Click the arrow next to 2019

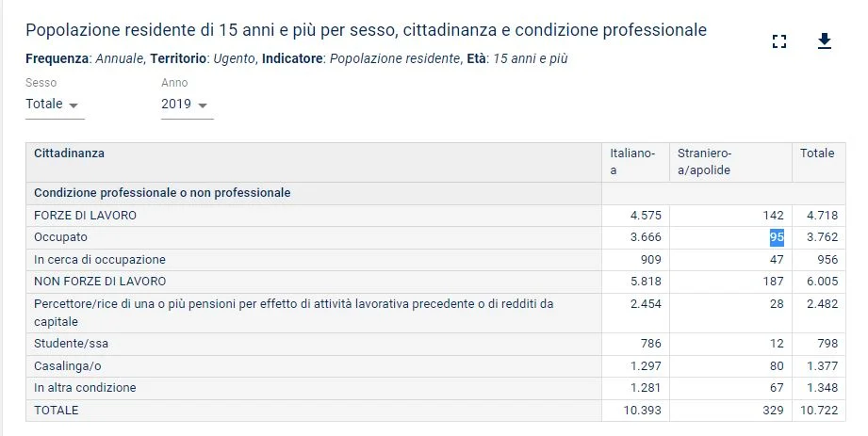tap(203, 105)
